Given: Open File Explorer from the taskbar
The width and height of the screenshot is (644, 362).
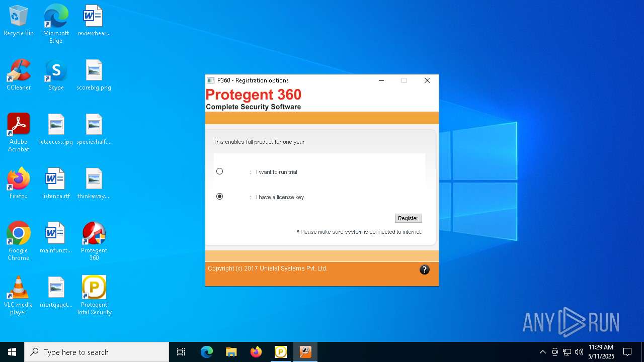Looking at the screenshot, I should (231, 352).
